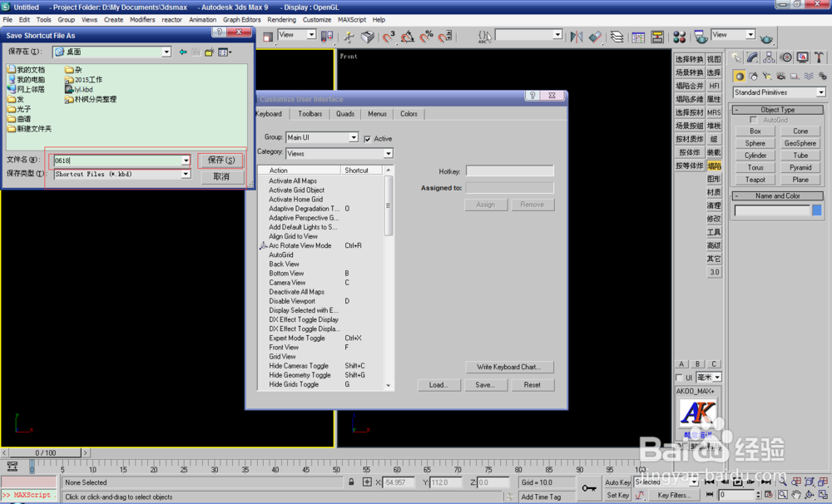Open the Layer Manager icon
Image resolution: width=832 pixels, height=504 pixels.
point(617,37)
